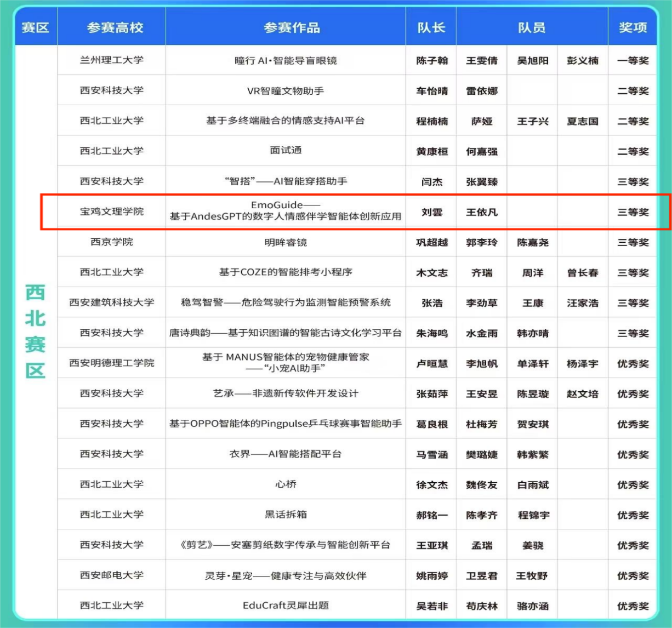Click the 参赛高校 column header
This screenshot has height=628, width=672.
(114, 27)
